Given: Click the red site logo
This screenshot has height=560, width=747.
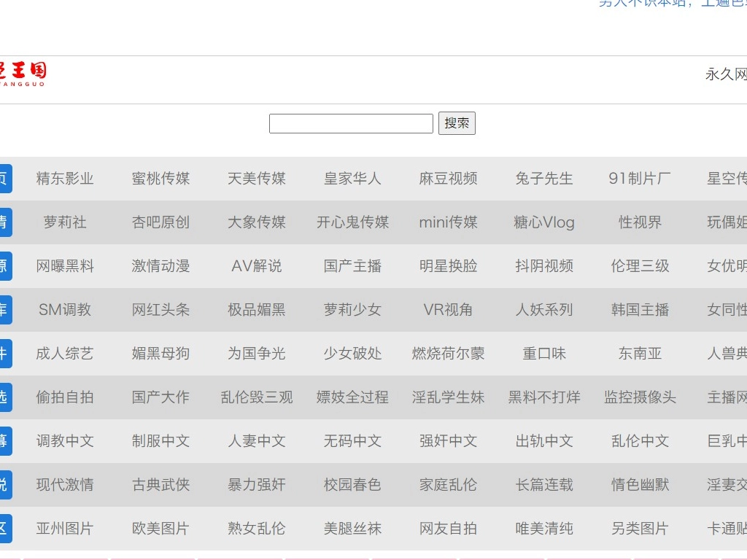Looking at the screenshot, I should [x=23, y=74].
